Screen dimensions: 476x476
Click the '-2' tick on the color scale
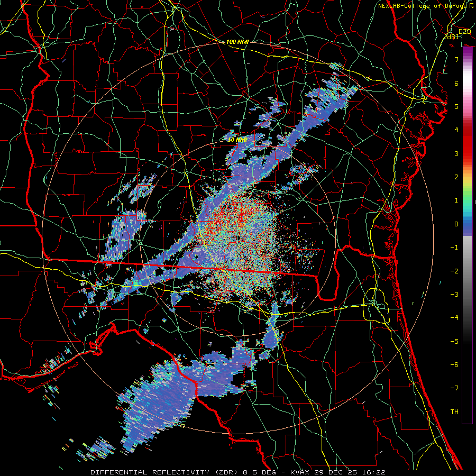(x=454, y=271)
